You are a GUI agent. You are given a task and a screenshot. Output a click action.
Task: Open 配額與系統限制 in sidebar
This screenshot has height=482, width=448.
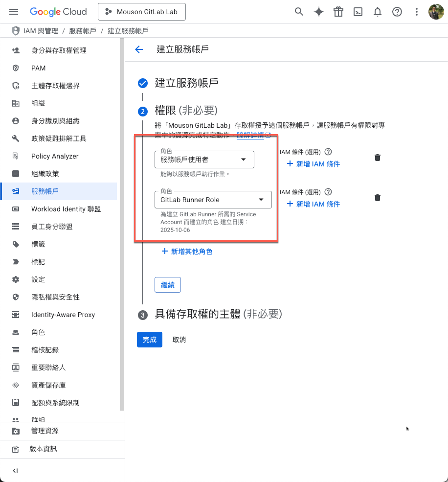tap(58, 403)
